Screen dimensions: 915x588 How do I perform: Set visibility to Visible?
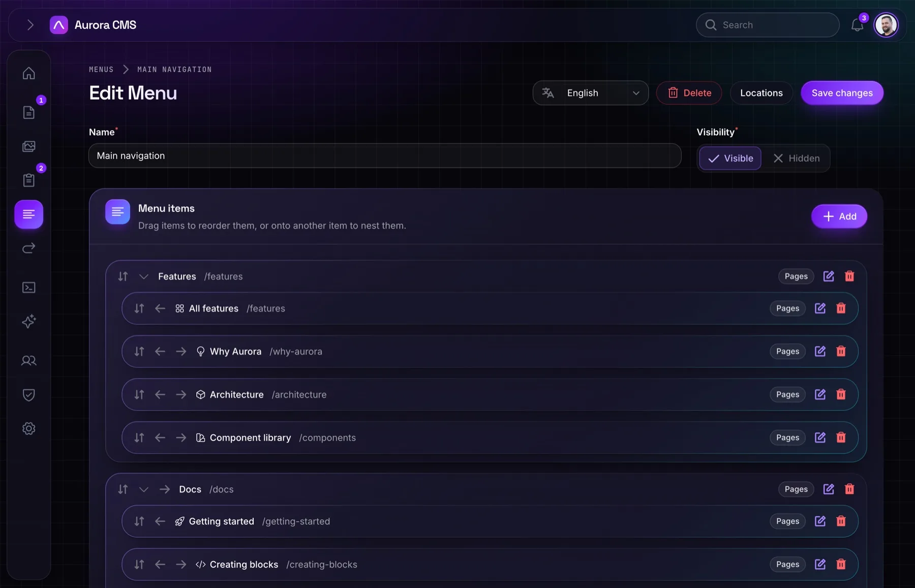[x=730, y=158]
